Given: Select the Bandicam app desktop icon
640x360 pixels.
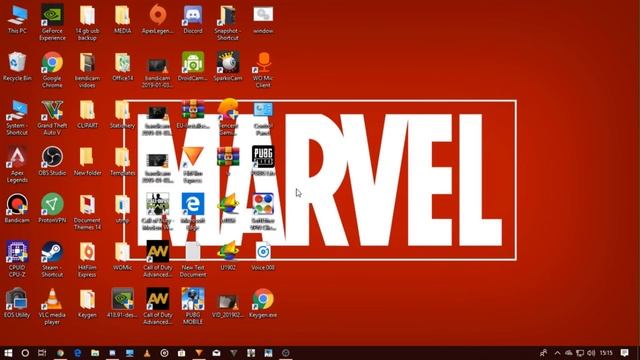Looking at the screenshot, I should coord(17,209).
